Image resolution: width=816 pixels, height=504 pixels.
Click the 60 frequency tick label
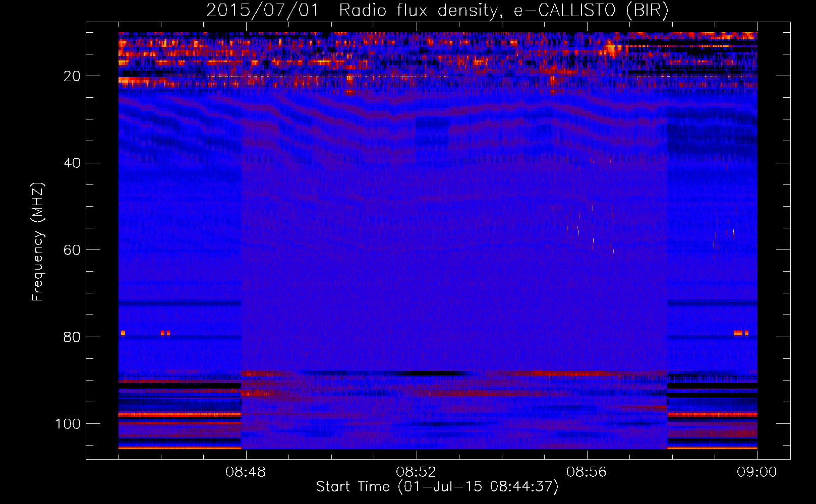tap(73, 250)
